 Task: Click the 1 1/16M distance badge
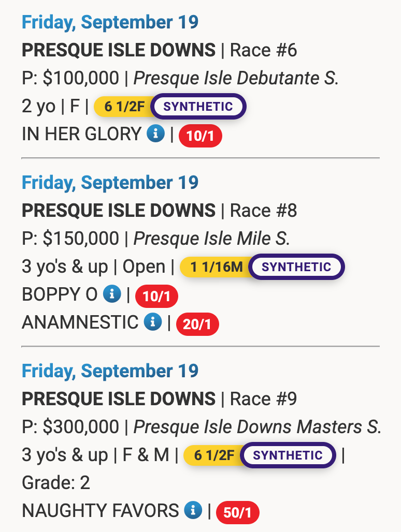click(216, 267)
